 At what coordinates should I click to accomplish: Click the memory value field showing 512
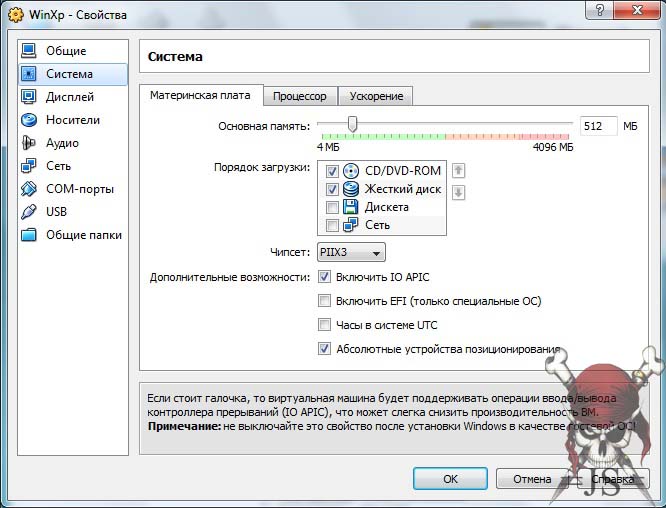pyautogui.click(x=598, y=126)
